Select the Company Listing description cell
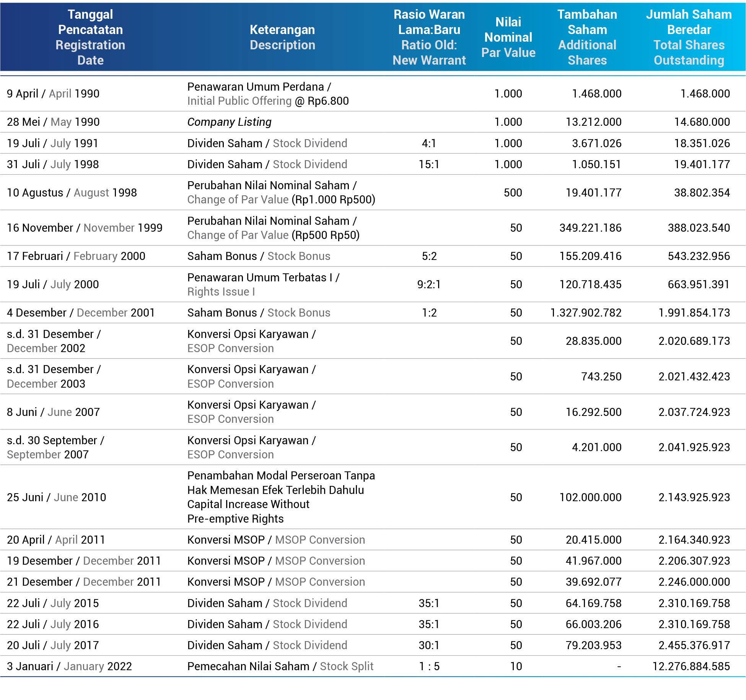 pos(229,122)
